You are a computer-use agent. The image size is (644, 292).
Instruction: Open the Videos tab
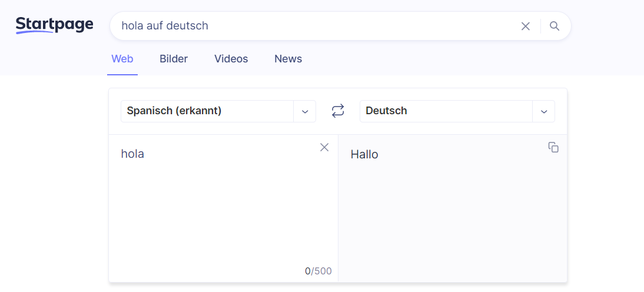click(x=231, y=59)
